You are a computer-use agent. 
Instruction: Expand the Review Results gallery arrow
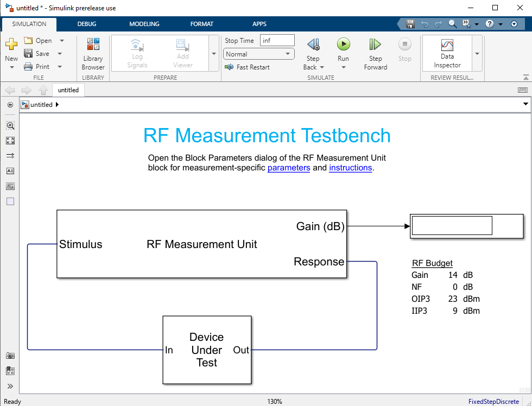[477, 54]
